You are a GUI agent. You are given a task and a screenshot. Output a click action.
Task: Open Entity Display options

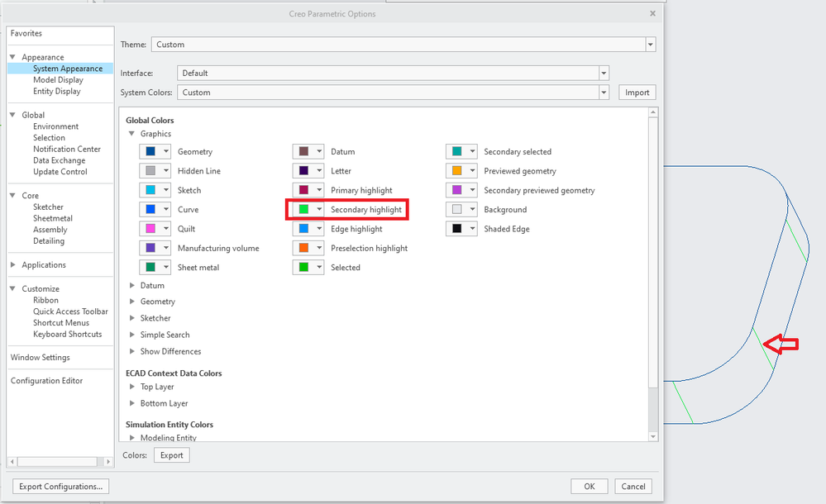57,91
